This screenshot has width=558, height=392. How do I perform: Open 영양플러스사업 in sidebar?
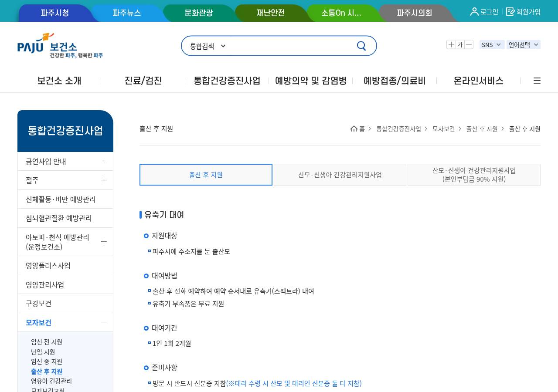[65, 266]
